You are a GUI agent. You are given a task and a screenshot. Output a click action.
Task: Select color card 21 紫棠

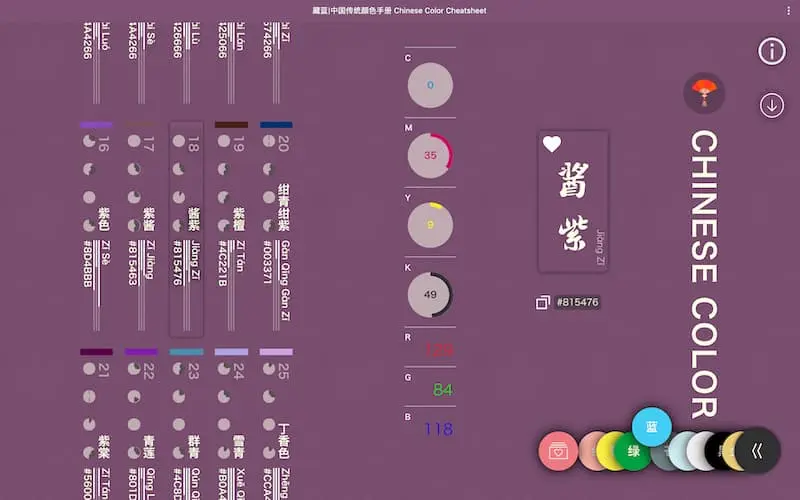96,424
